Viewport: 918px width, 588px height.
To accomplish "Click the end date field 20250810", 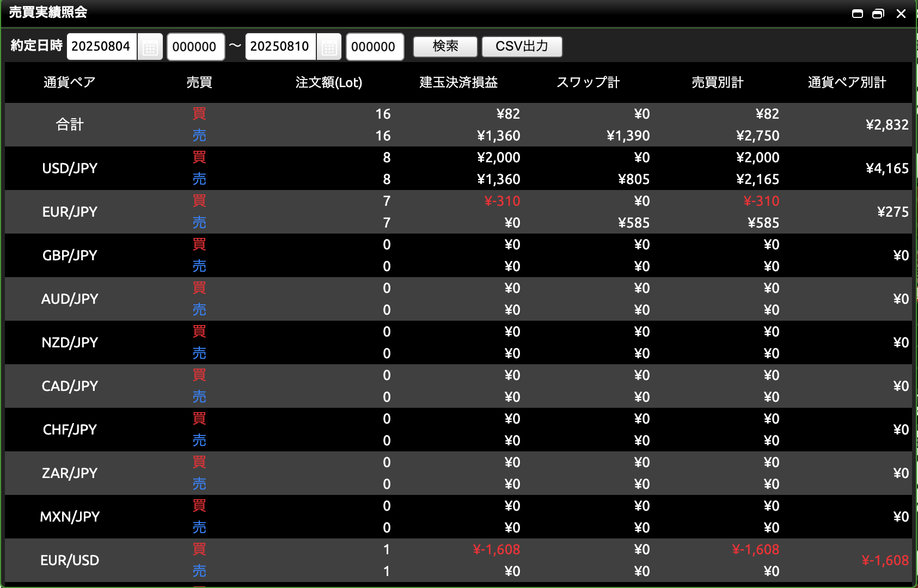I will tap(280, 47).
